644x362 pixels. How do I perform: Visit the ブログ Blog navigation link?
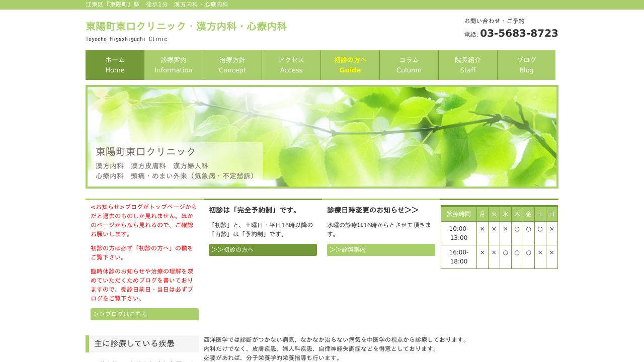(526, 65)
